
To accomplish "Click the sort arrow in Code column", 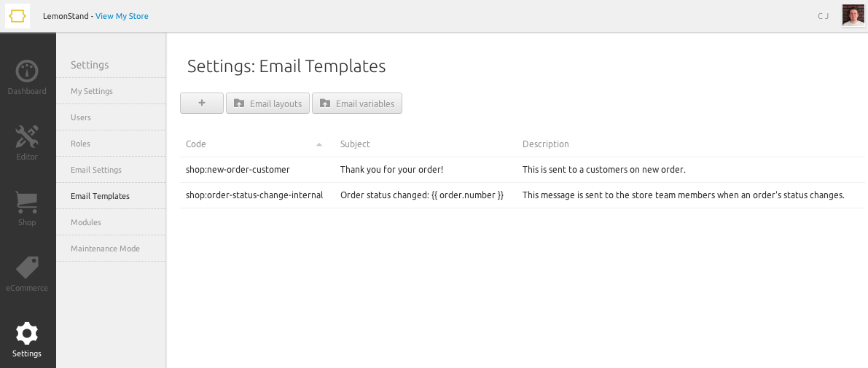I will tap(319, 144).
